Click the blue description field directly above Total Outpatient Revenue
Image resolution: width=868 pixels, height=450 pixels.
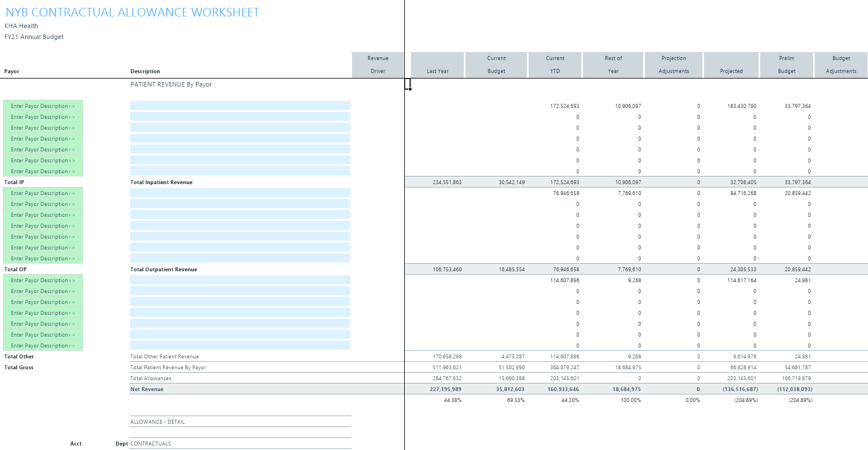tap(240, 259)
